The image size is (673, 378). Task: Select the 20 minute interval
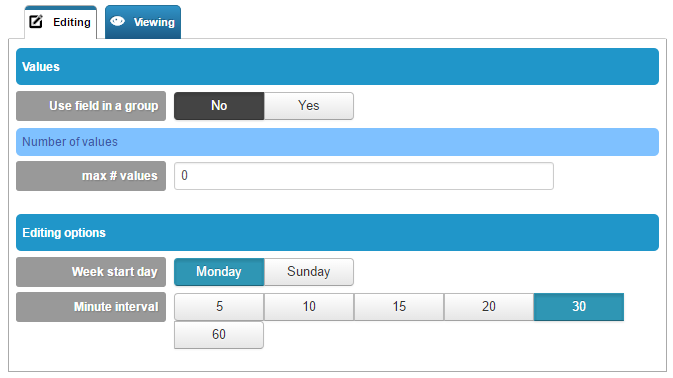coord(489,307)
